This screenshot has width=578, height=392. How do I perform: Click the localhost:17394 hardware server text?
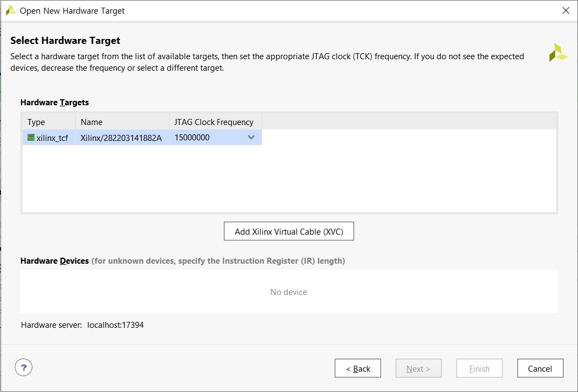tap(115, 325)
